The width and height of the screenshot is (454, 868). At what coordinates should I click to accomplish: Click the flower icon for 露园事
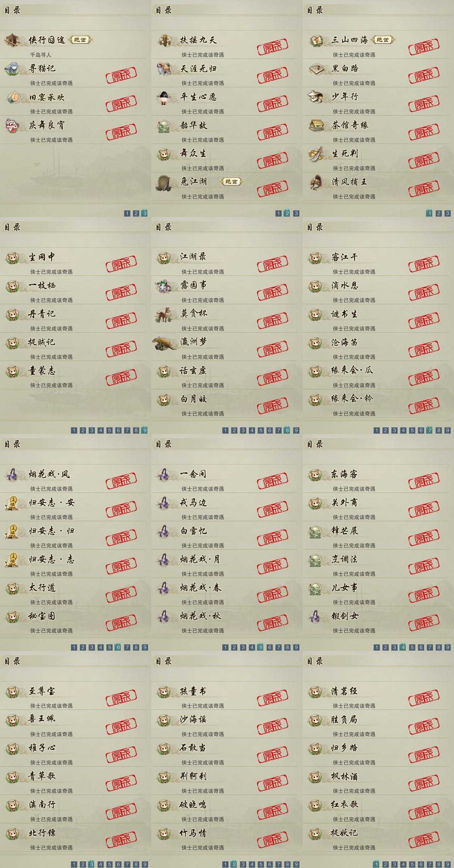[x=164, y=286]
